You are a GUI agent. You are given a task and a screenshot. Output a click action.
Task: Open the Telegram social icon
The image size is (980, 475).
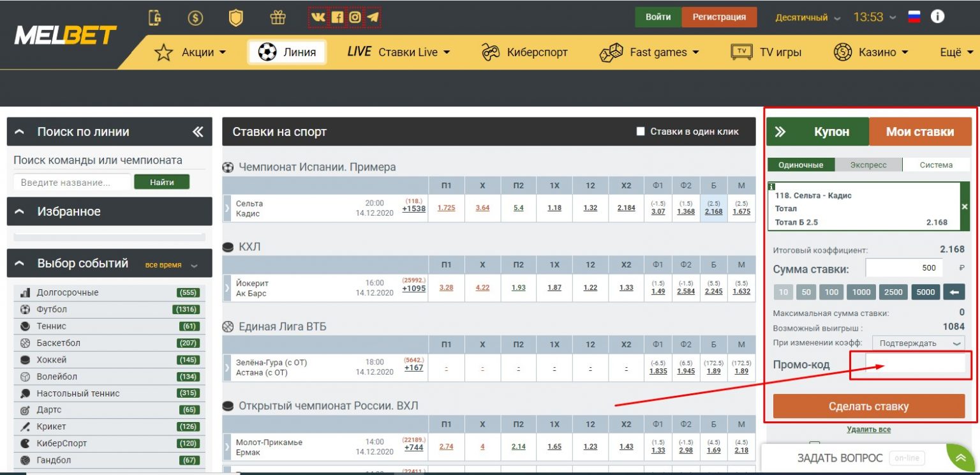[x=373, y=17]
